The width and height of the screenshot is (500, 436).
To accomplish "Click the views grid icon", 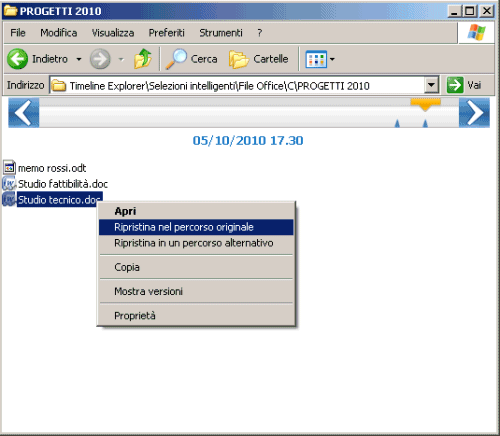I will 316,59.
